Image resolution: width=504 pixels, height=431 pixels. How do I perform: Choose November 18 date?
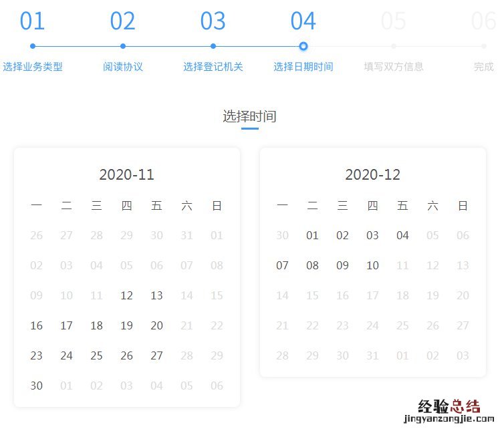click(96, 325)
